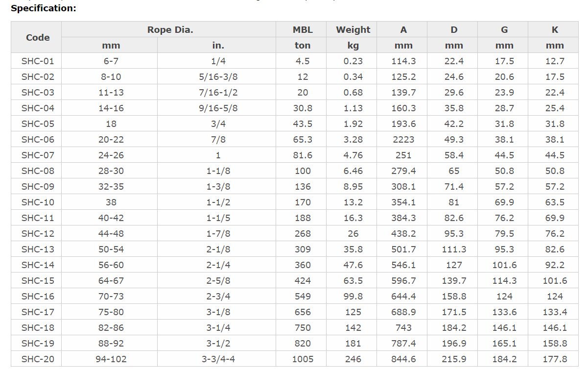Click the "Code" column header
588x373 pixels.
tap(38, 37)
